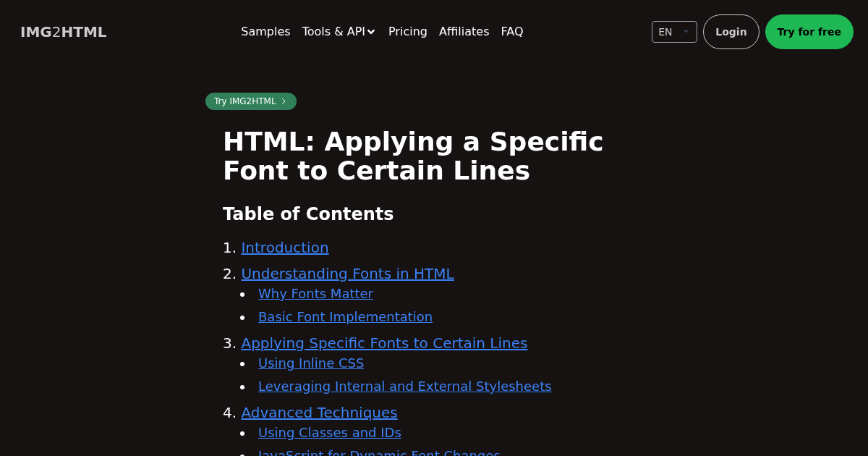Image resolution: width=868 pixels, height=456 pixels.
Task: Click the IMG2HTML logo
Action: tap(63, 32)
